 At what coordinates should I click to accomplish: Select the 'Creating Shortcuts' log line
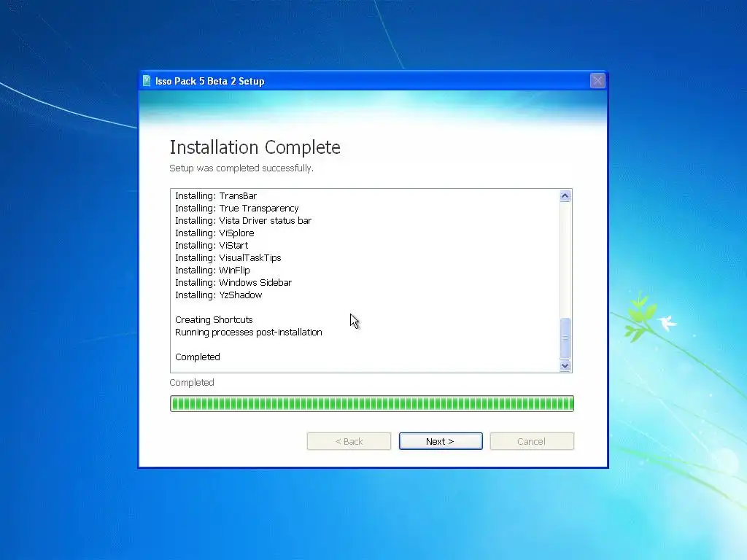point(214,319)
